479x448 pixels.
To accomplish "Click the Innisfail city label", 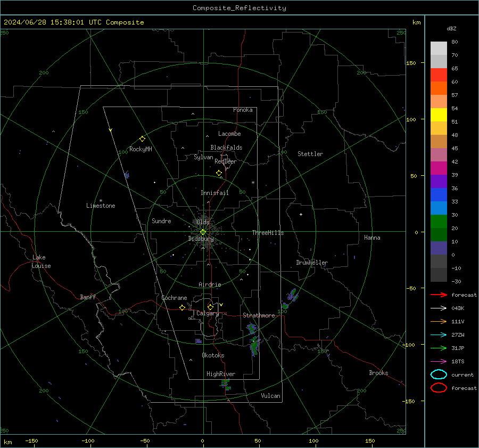I will tap(214, 193).
